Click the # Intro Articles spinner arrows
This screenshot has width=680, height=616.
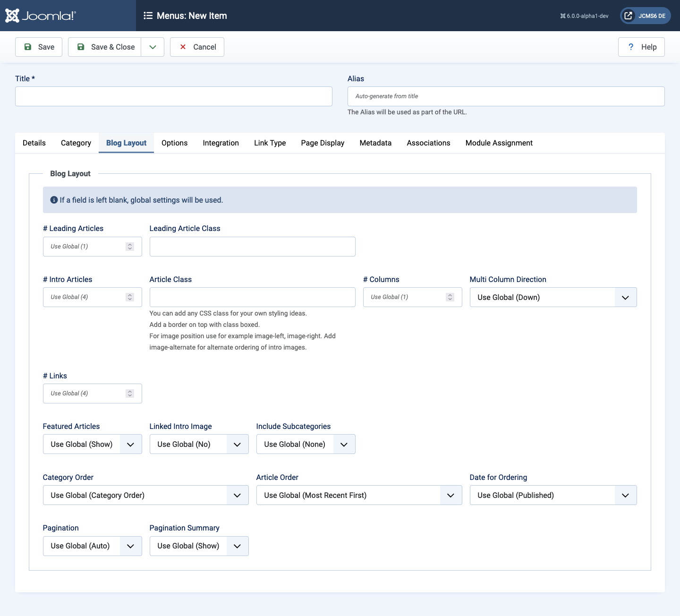(130, 297)
